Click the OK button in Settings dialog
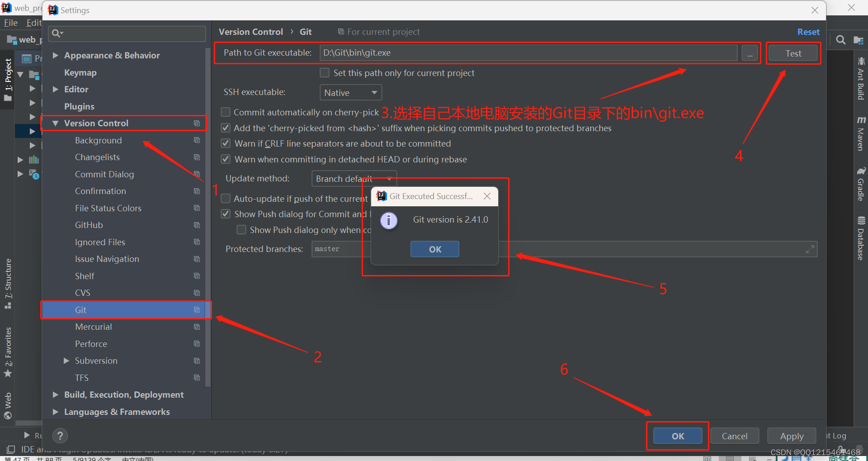This screenshot has height=461, width=868. coord(678,436)
